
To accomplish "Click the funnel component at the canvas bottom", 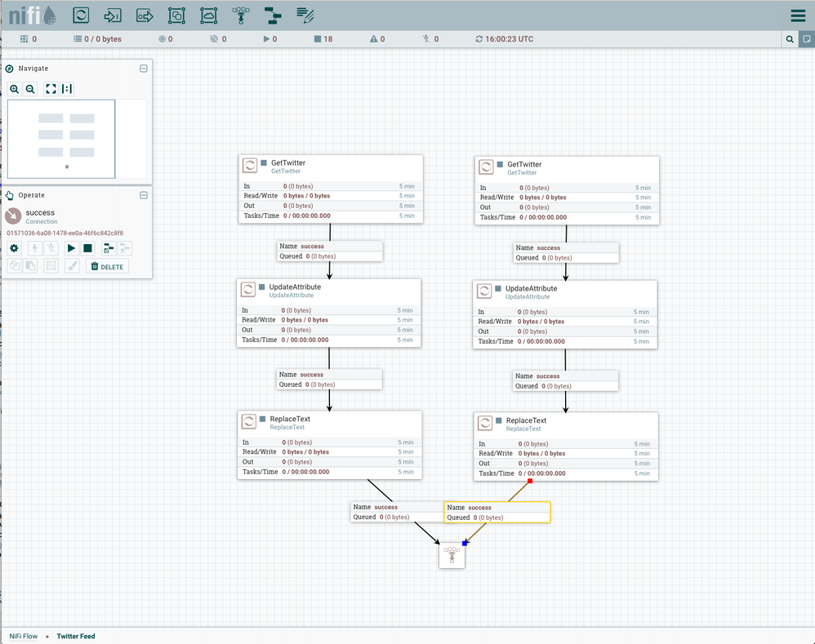I will point(452,556).
